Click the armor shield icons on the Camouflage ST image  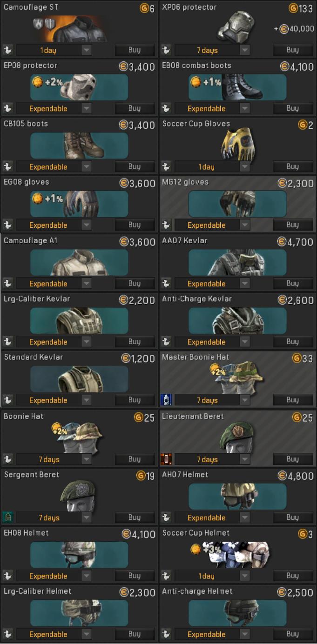click(42, 24)
